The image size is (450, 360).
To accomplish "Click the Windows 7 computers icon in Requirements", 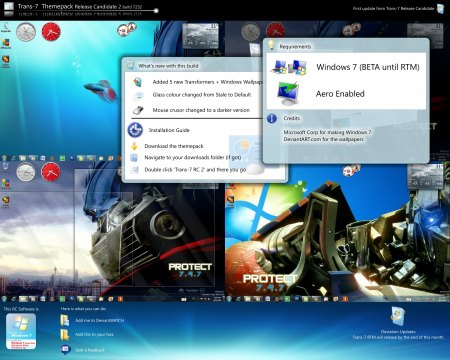I will point(289,67).
